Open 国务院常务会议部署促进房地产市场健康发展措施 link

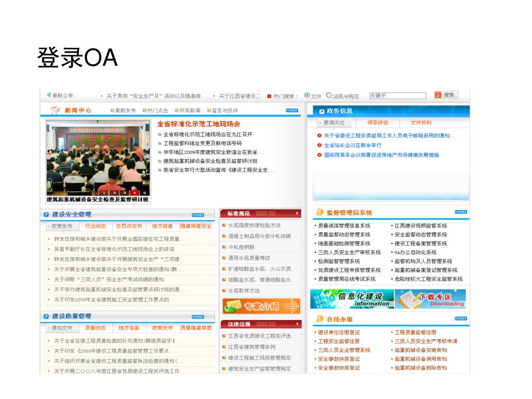[x=381, y=155]
